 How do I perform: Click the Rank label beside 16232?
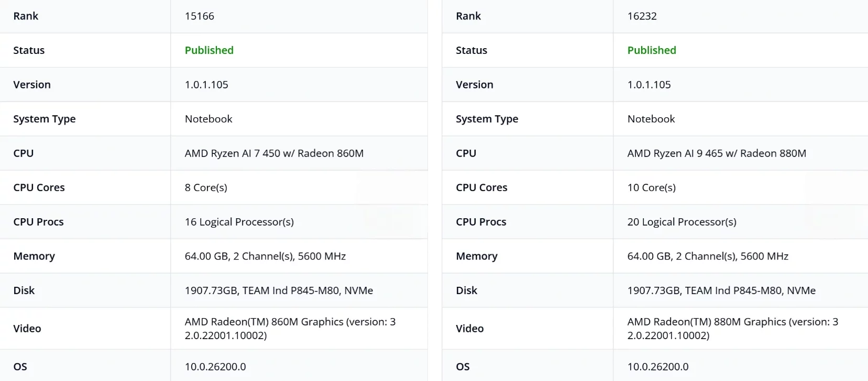click(468, 16)
